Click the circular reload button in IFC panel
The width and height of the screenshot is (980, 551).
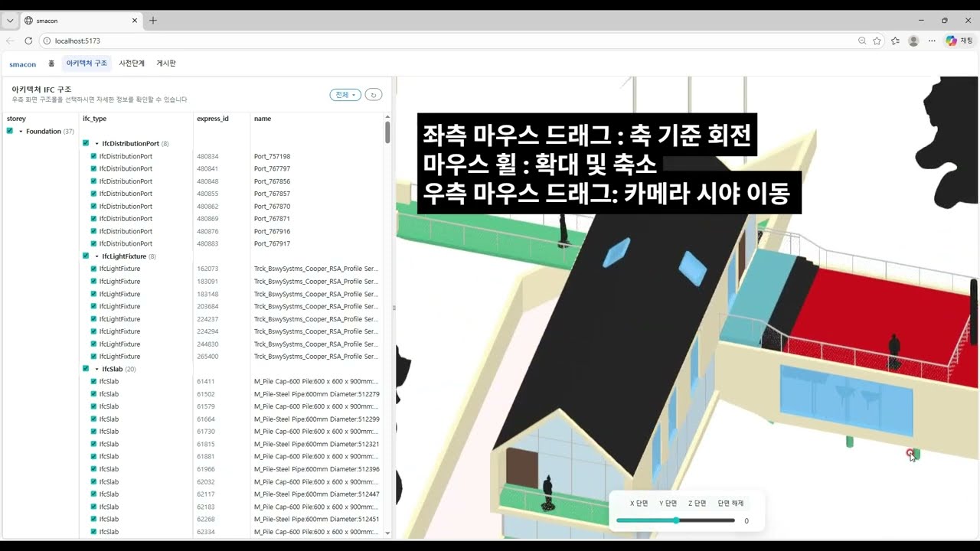[x=373, y=95]
